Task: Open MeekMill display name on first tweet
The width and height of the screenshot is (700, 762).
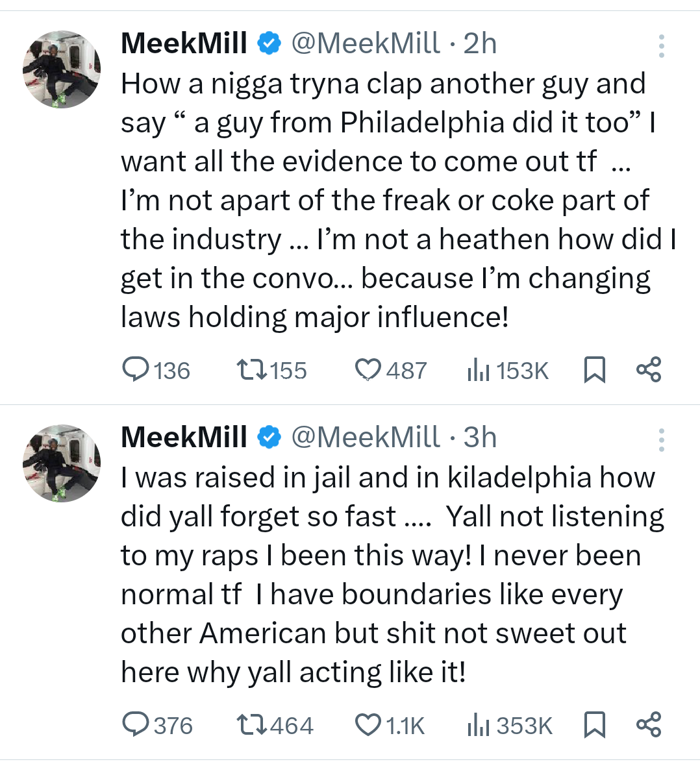Action: pyautogui.click(x=184, y=43)
